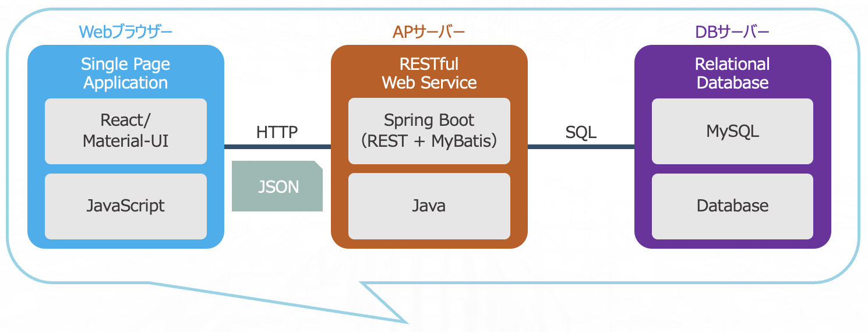
Task: Select the Database box
Action: [x=733, y=206]
